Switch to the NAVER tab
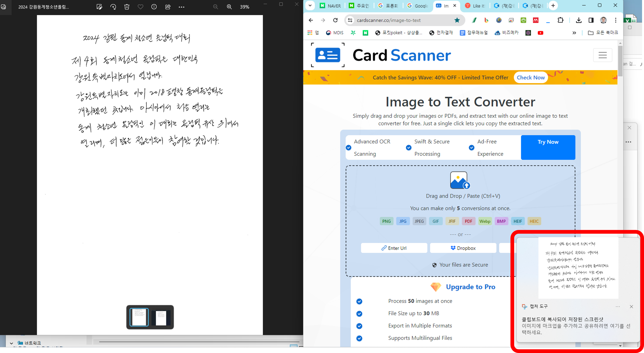 [x=331, y=6]
